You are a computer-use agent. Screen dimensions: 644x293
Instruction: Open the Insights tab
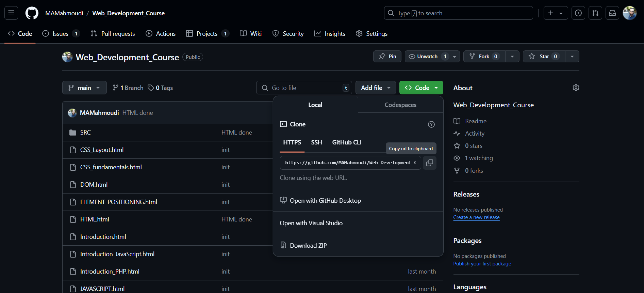330,34
